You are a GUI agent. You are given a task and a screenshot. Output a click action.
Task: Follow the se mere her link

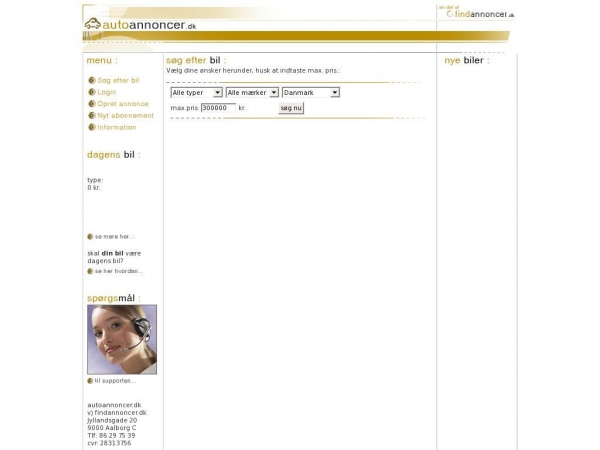[114, 237]
